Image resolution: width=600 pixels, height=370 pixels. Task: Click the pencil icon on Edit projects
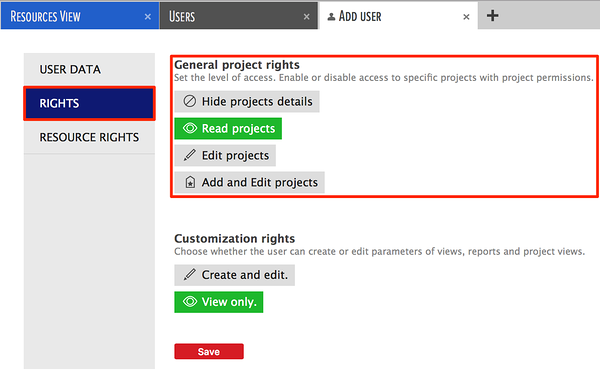click(189, 155)
